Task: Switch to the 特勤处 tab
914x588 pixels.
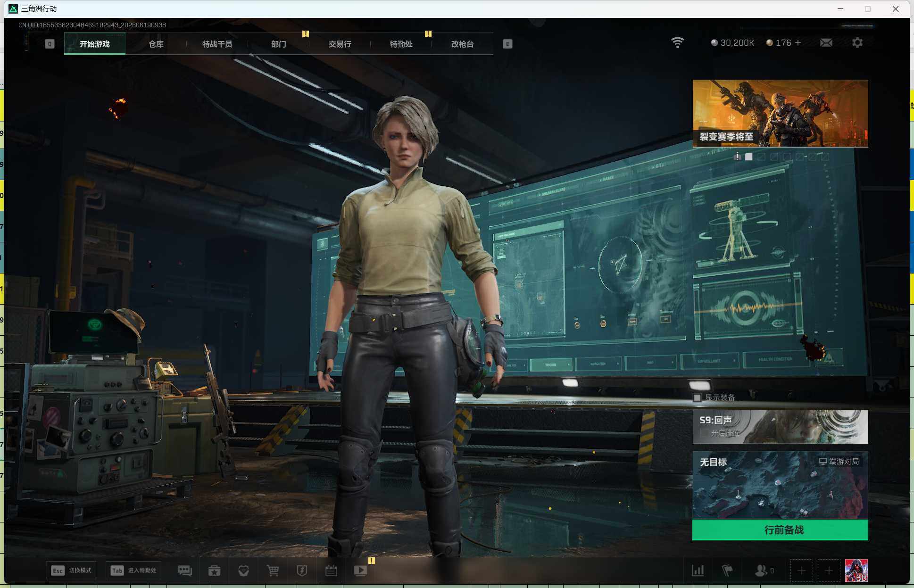Action: pos(401,44)
